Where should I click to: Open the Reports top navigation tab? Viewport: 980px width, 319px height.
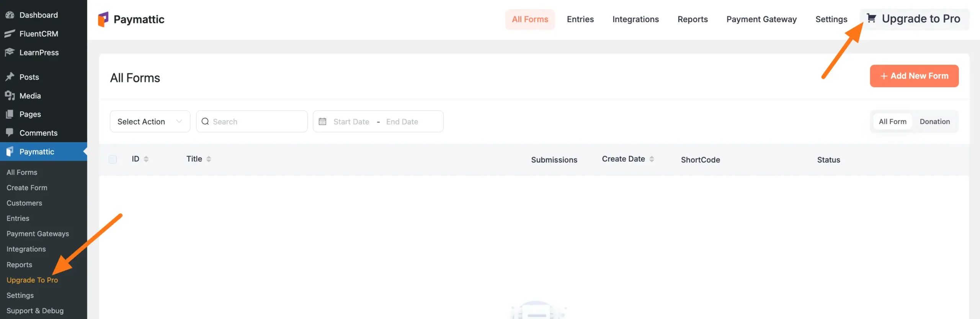click(x=693, y=19)
